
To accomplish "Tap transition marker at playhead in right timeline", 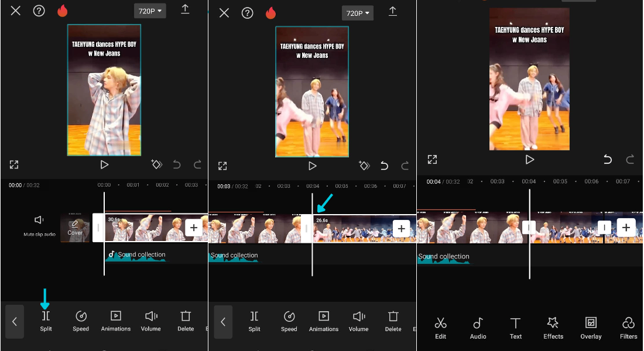I will 529,227.
